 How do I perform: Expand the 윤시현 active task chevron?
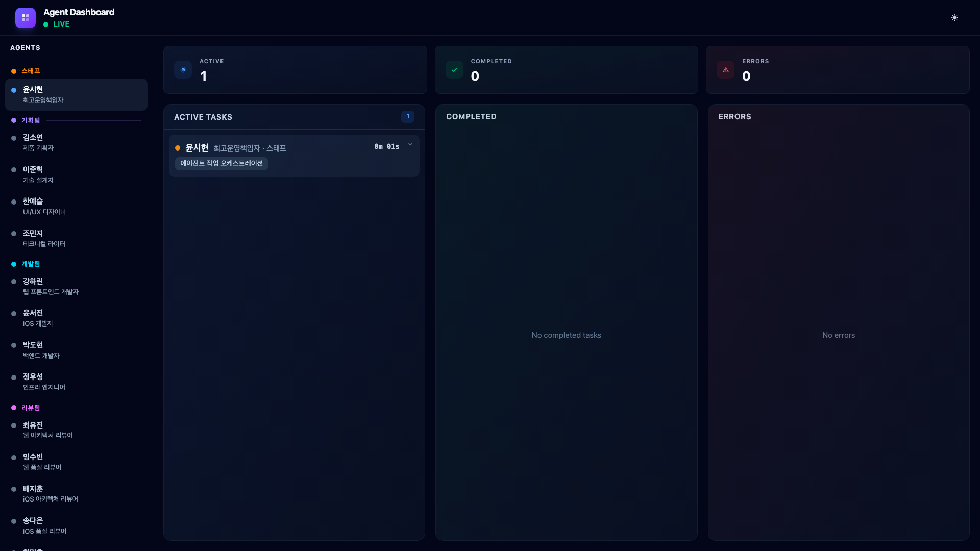tap(410, 145)
